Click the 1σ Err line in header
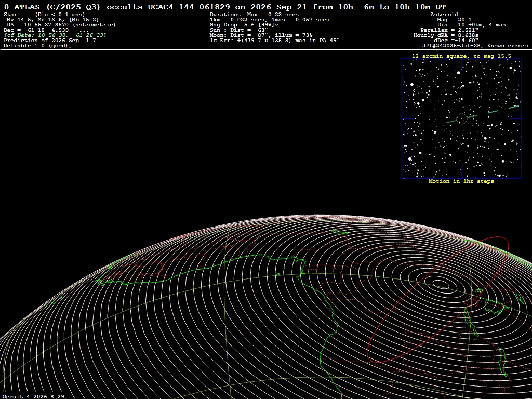Viewport: 532px width, 399px height. (274, 41)
